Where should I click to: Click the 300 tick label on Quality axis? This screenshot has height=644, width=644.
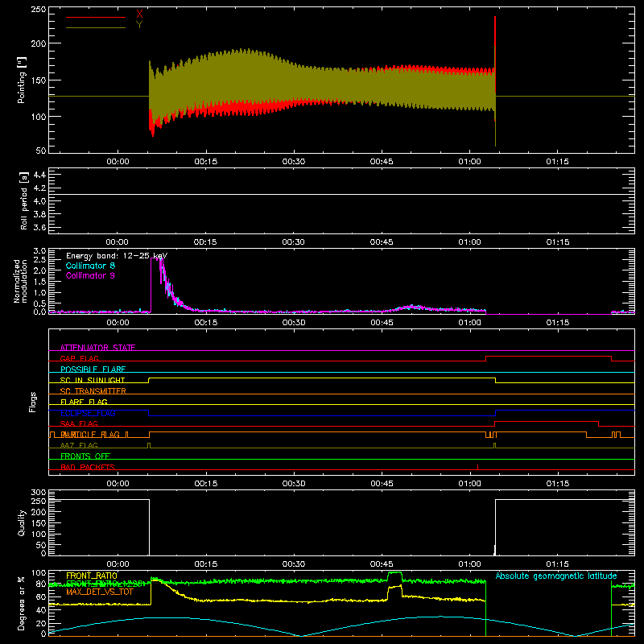click(38, 493)
